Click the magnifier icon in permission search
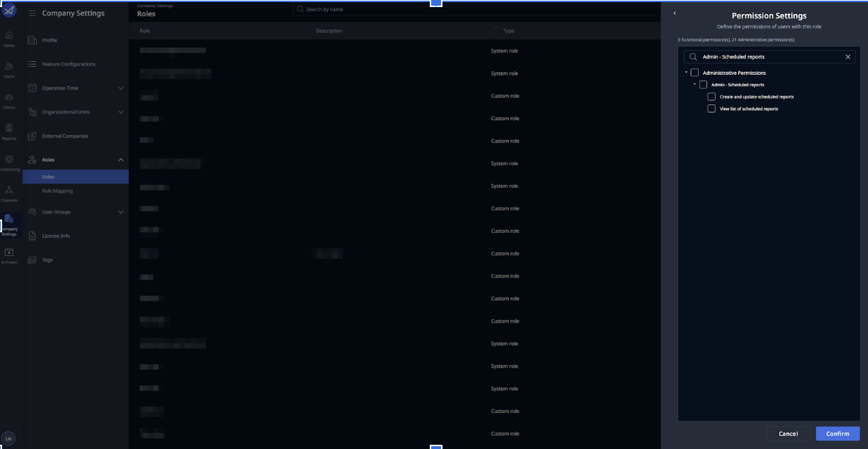This screenshot has width=868, height=449. tap(693, 56)
